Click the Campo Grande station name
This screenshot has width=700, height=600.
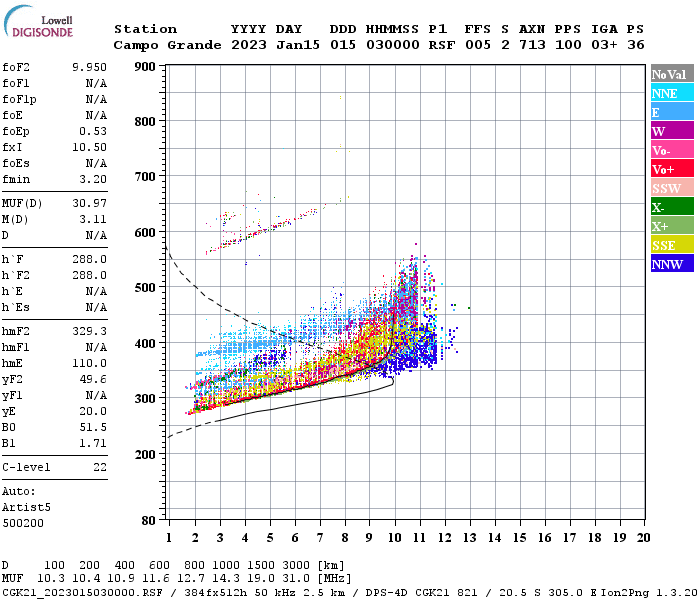click(167, 45)
